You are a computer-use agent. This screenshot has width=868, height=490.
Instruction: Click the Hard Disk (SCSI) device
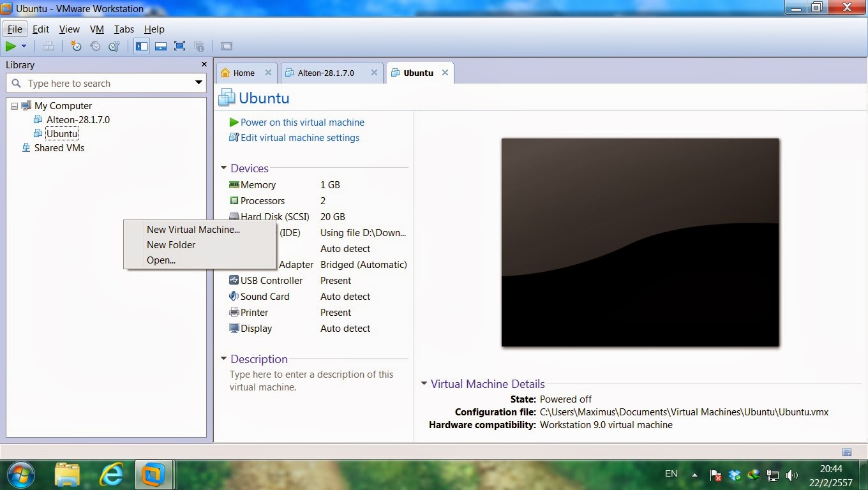[x=317, y=217]
